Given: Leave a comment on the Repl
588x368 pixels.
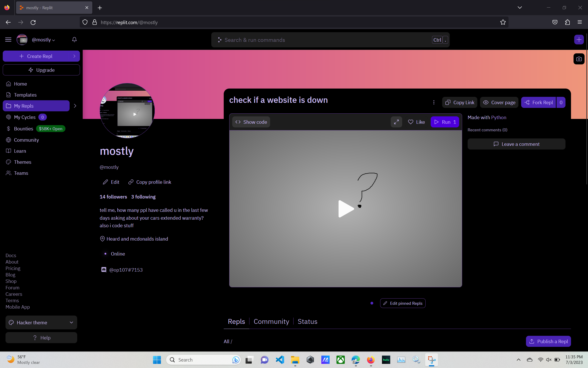Looking at the screenshot, I should (516, 144).
